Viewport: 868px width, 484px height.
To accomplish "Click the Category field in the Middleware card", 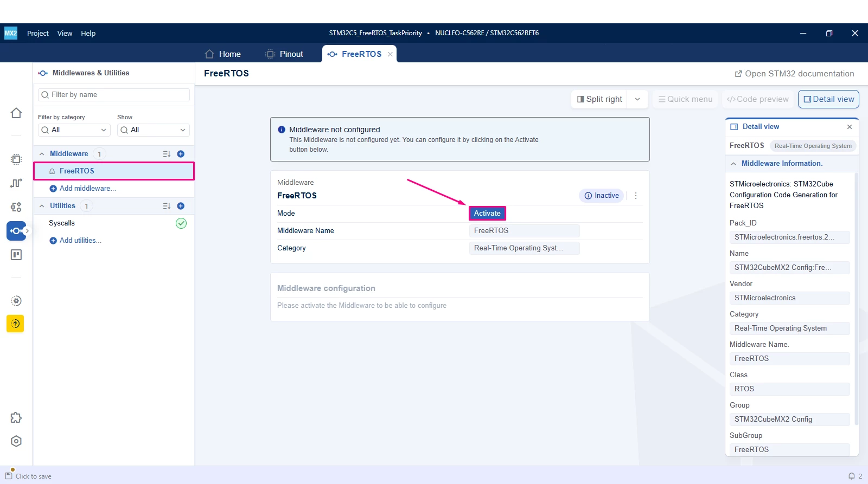I will pos(524,248).
